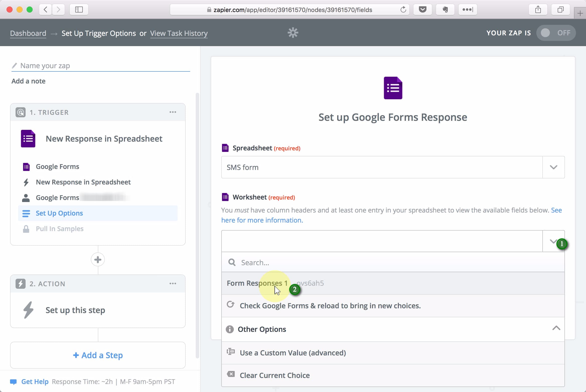586x392 pixels.
Task: Open the Action step three-dot menu
Action: click(x=173, y=283)
